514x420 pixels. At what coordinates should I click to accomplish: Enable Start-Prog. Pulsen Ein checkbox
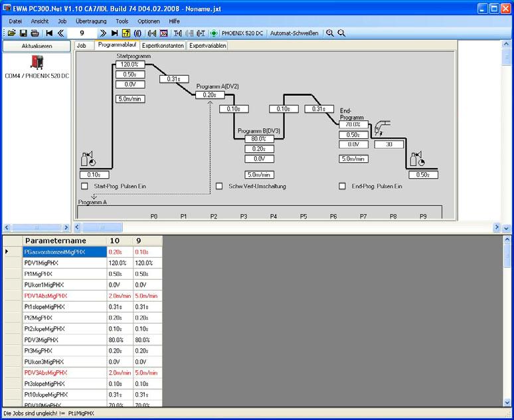click(x=84, y=186)
